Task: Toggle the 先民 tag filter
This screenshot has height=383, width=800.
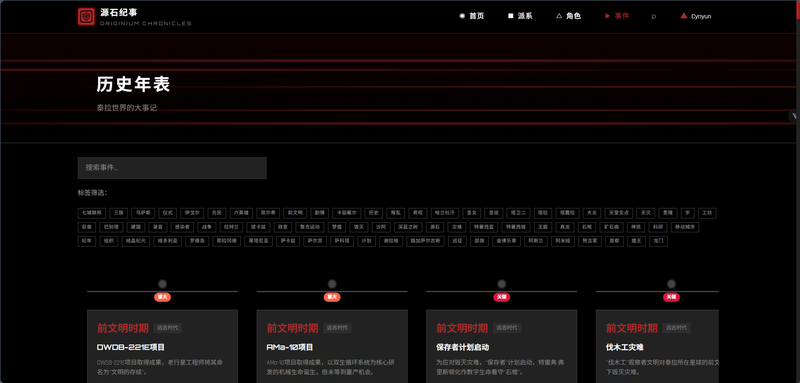Action: (216, 213)
